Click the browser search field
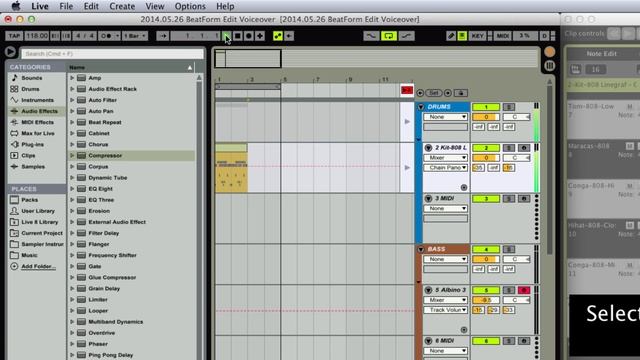Viewport: 640px width, 360px height. (112, 53)
